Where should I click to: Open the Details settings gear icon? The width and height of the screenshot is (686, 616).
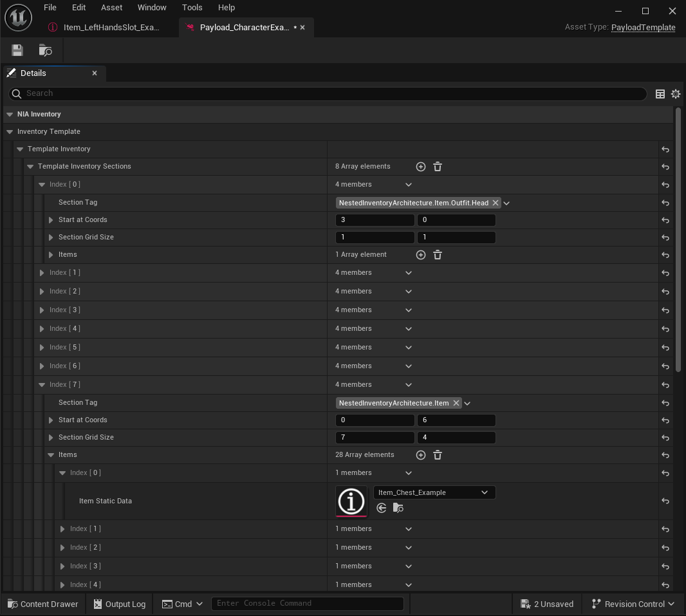click(x=676, y=94)
